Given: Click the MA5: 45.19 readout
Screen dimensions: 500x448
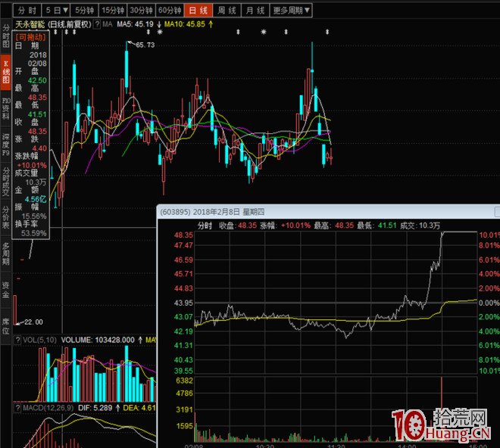Looking at the screenshot, I should (x=135, y=24).
